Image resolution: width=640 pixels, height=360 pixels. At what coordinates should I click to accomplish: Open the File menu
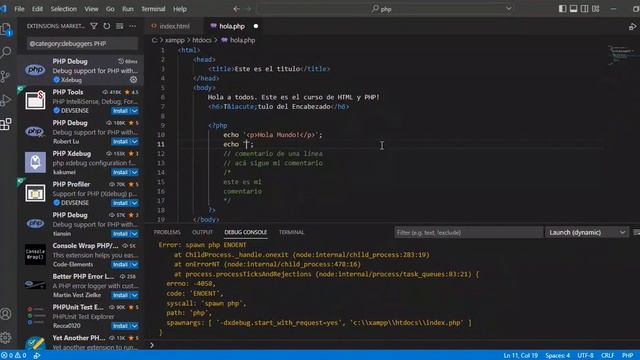pyautogui.click(x=19, y=9)
